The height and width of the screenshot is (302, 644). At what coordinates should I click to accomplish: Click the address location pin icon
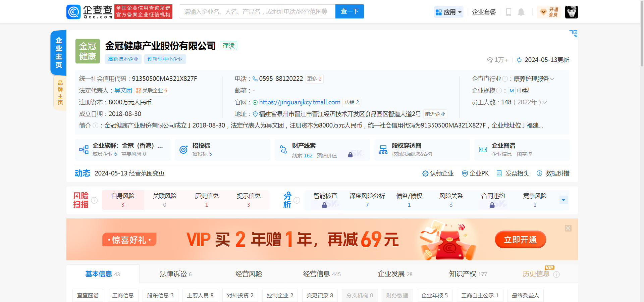255,114
